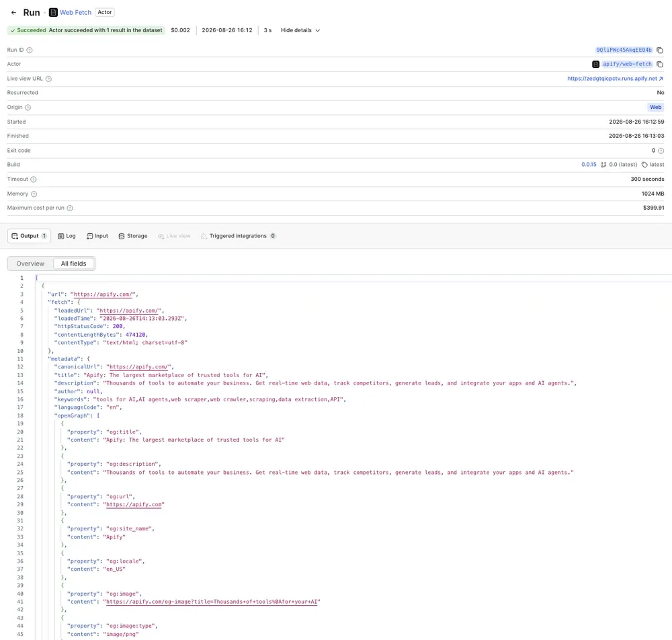Click the build branch icon beside 0.0 (latest)

coord(603,165)
